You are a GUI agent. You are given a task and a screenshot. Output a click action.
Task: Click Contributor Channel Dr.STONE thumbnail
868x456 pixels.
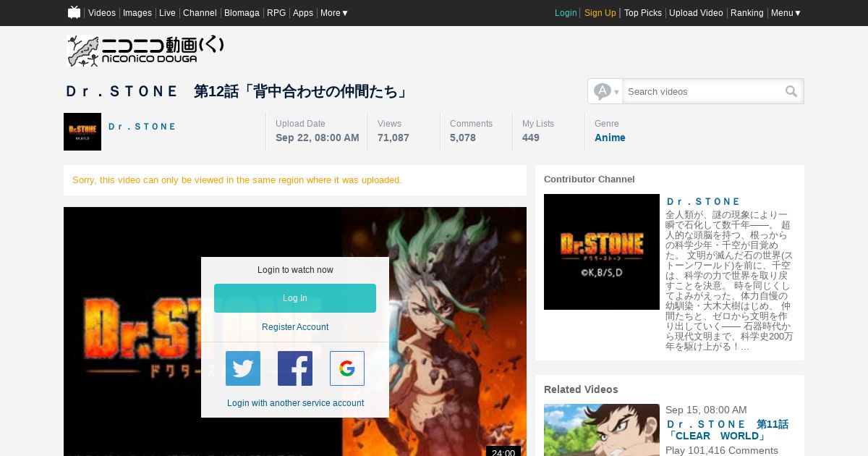[x=602, y=252]
